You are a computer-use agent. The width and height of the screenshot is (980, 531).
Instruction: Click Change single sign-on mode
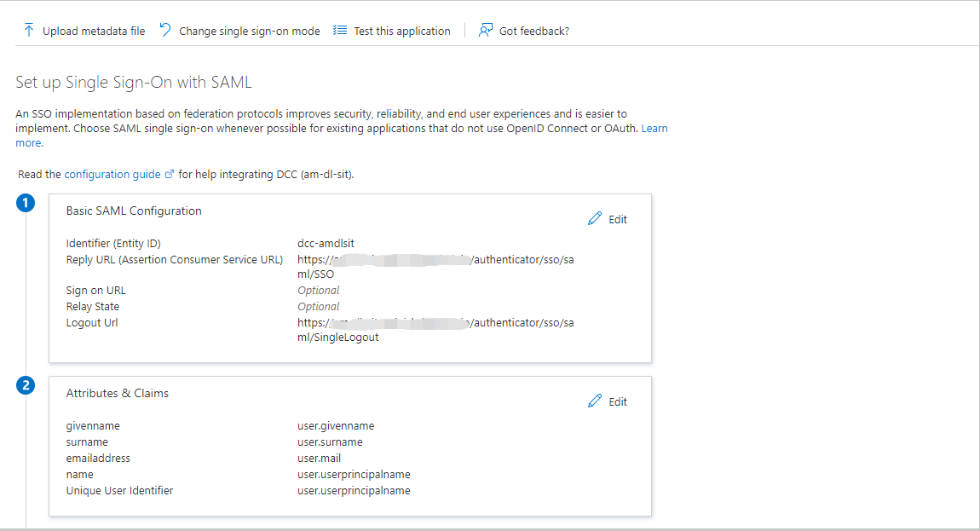tap(249, 30)
